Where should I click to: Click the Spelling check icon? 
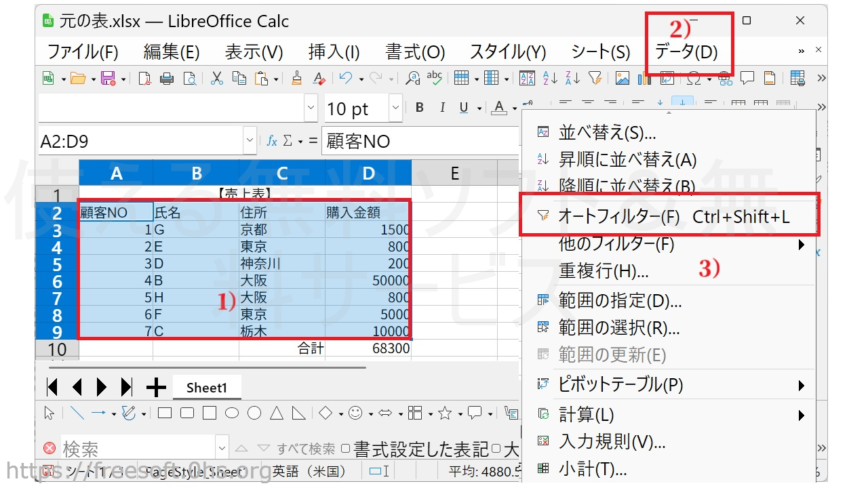click(x=434, y=79)
